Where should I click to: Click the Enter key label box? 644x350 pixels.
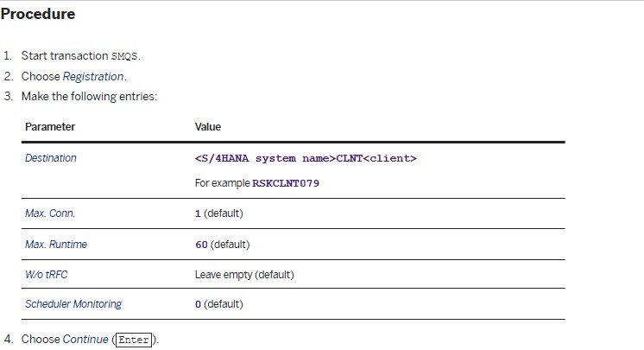tap(134, 340)
